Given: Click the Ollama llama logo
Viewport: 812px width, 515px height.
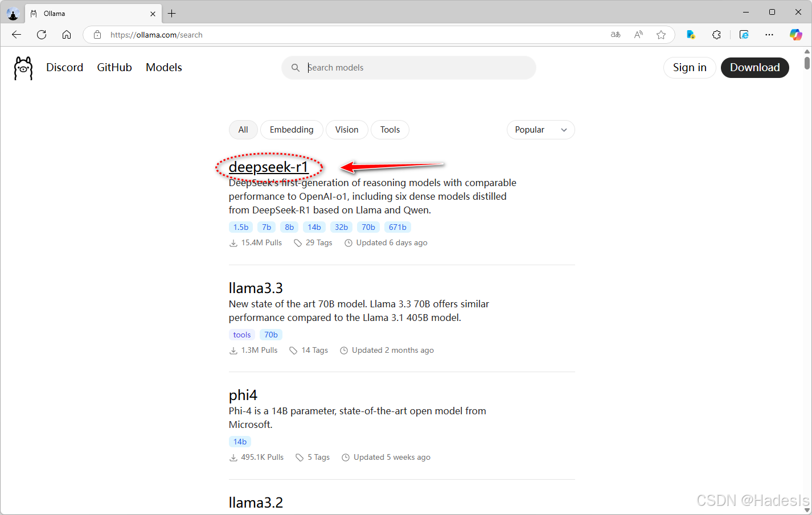Looking at the screenshot, I should tap(23, 68).
